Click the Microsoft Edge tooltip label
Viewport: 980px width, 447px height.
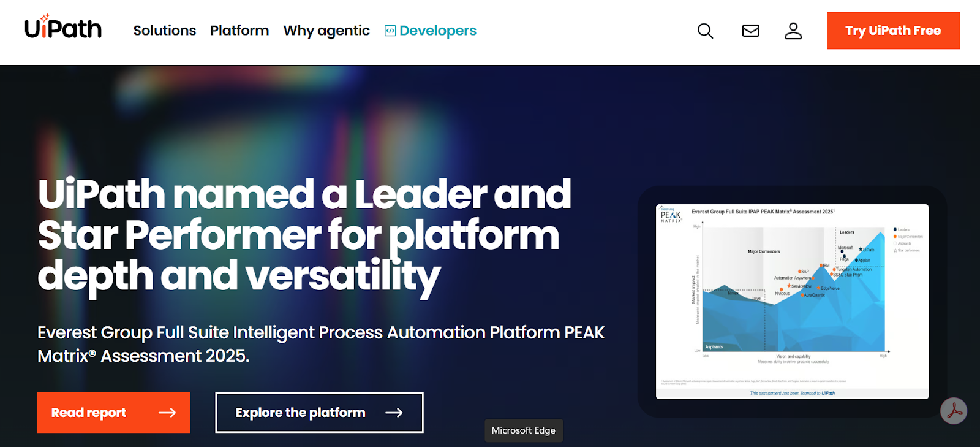524,430
